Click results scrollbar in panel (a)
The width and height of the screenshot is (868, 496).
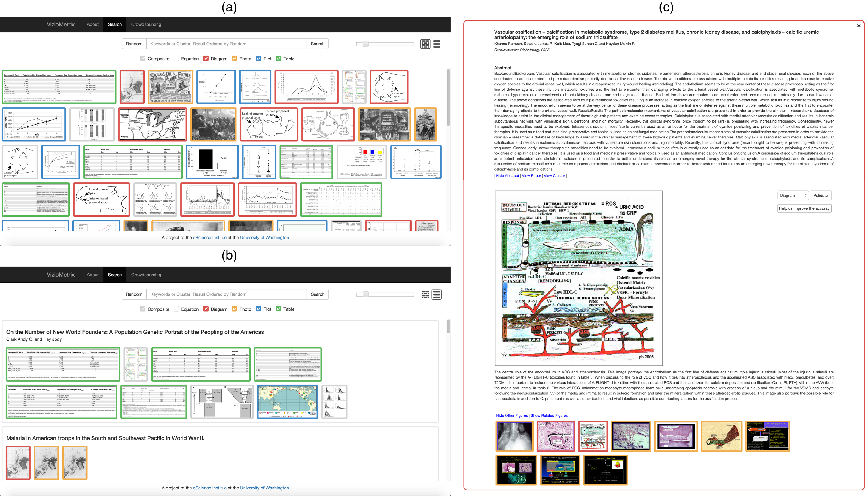tap(448, 97)
